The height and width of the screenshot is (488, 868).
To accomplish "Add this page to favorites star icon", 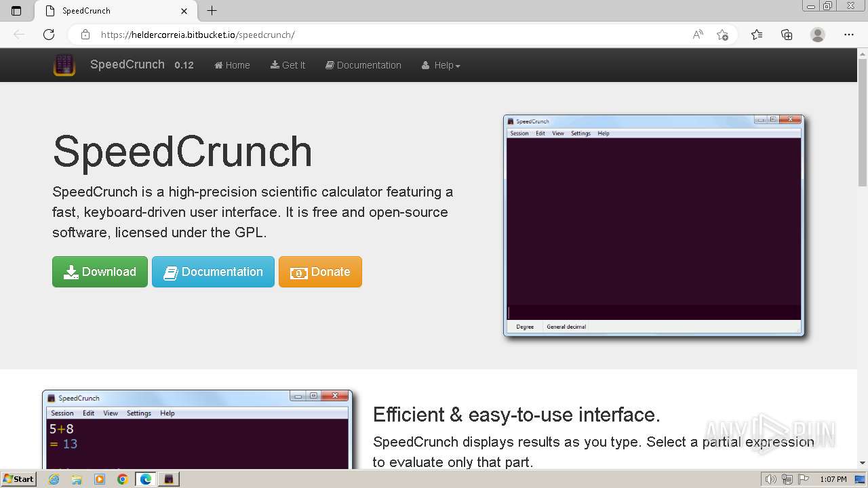I will (722, 35).
